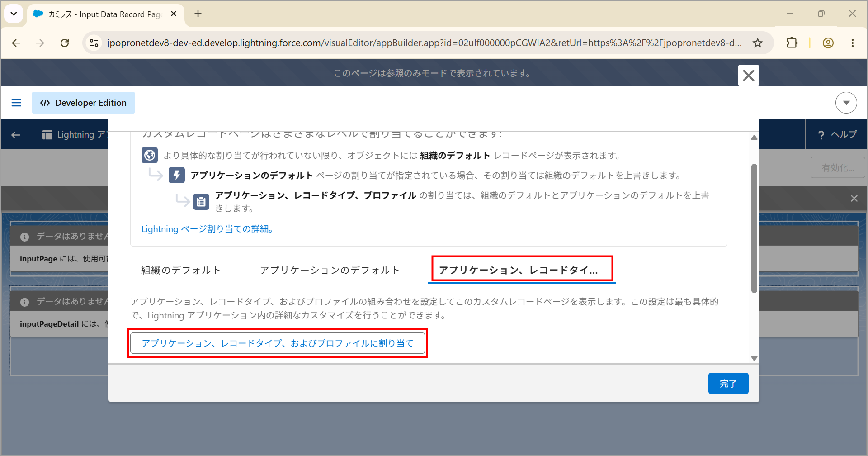Click このページは参照のみモードで表示されています banner text

click(433, 73)
